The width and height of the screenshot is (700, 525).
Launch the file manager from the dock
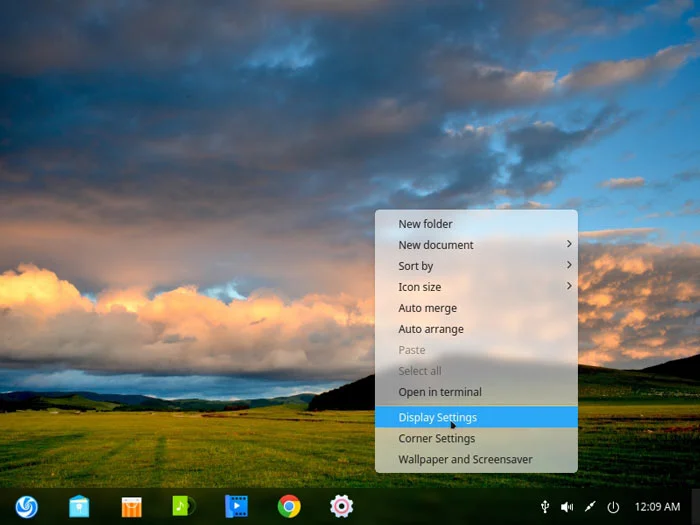[x=79, y=507]
